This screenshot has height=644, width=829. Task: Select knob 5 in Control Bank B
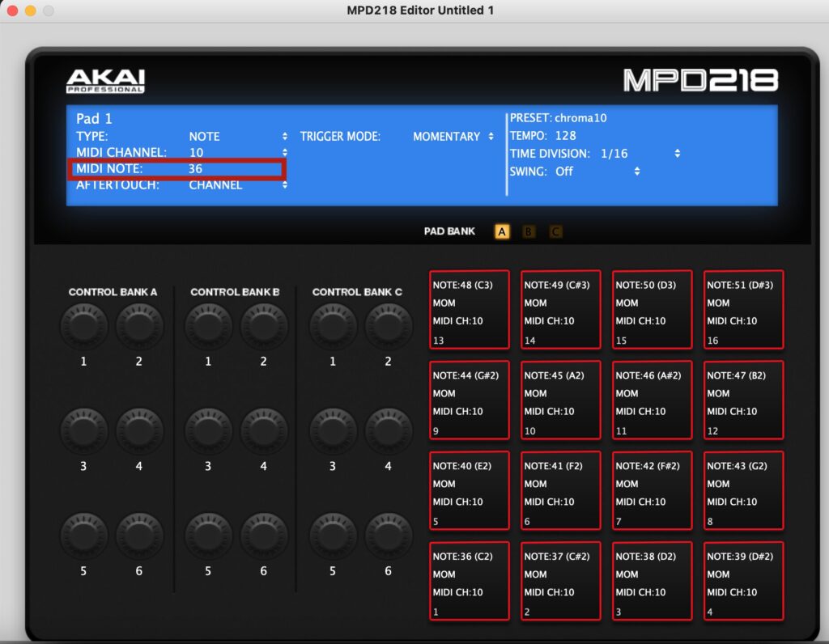pos(208,535)
